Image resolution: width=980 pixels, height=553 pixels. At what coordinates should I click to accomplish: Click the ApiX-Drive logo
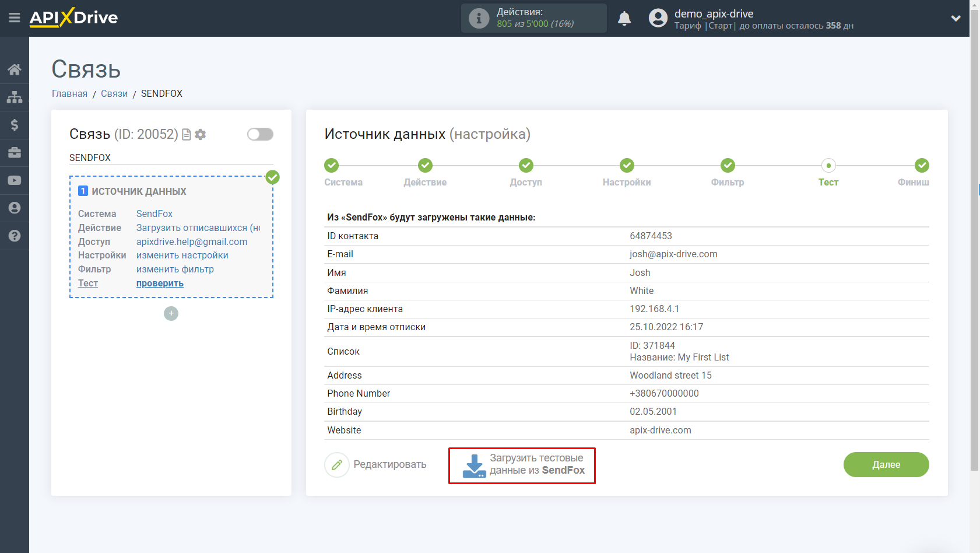click(73, 17)
